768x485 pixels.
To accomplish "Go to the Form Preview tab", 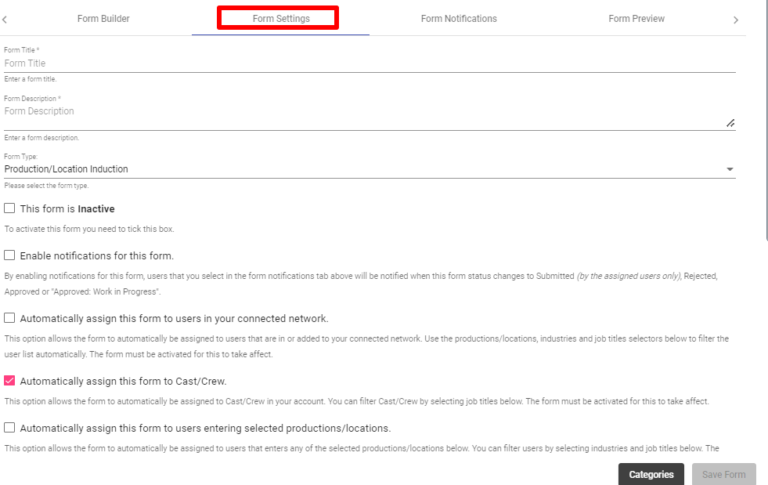I will click(x=636, y=19).
